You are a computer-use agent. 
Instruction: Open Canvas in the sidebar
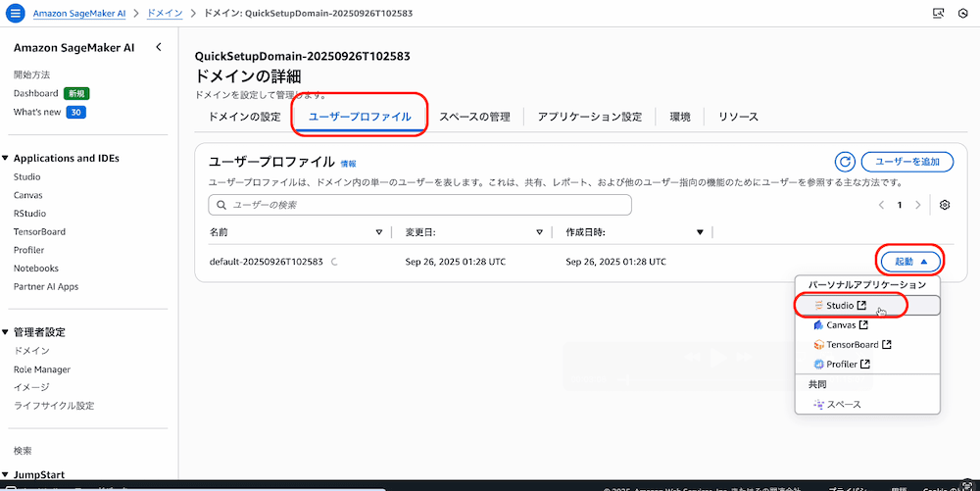(28, 195)
